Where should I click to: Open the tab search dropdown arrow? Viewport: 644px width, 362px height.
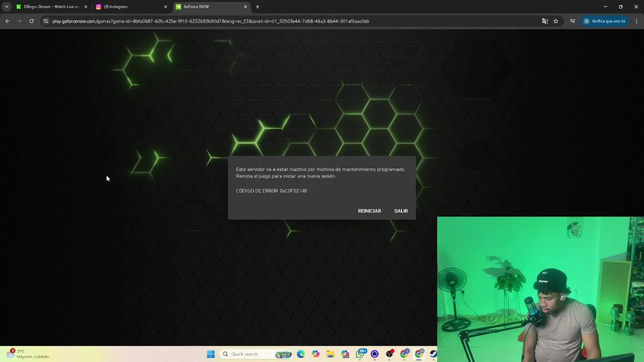tap(7, 7)
